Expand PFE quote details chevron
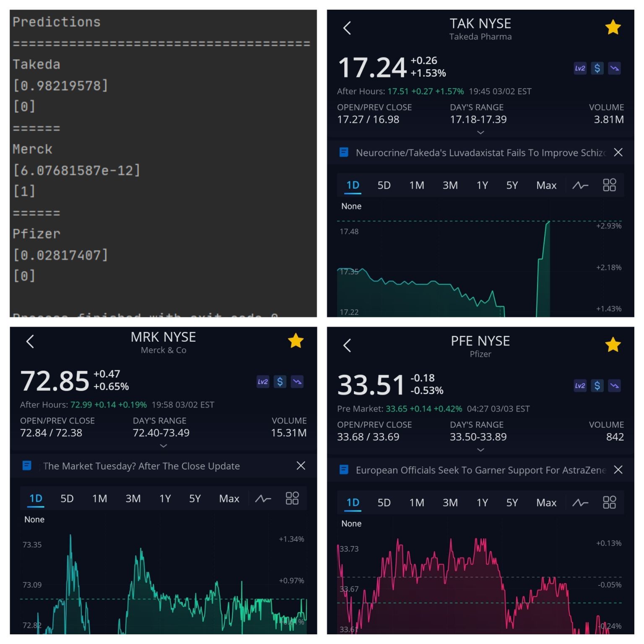 480,450
